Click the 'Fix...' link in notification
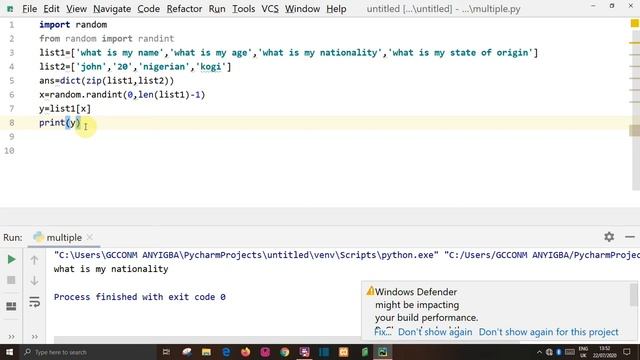The width and height of the screenshot is (640, 360). tap(382, 332)
